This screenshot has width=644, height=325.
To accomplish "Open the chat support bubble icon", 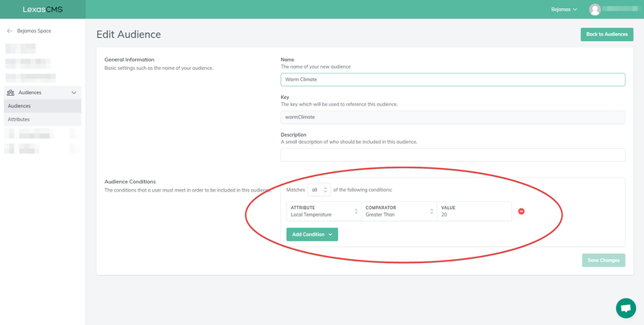I will [x=625, y=308].
